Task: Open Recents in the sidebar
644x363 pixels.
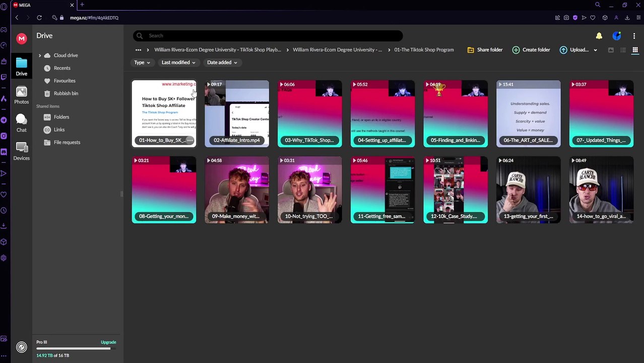Action: coord(62,68)
